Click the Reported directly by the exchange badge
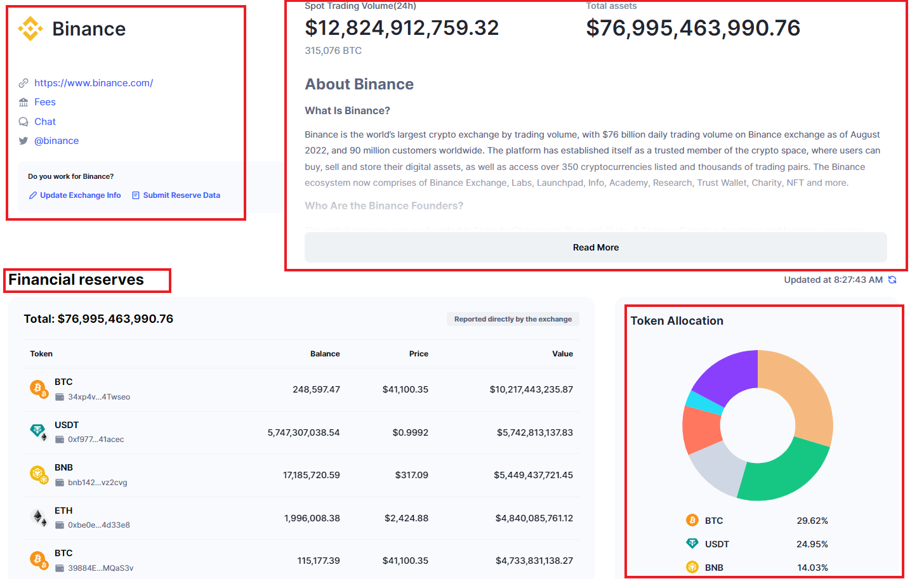The width and height of the screenshot is (924, 579). (x=513, y=319)
